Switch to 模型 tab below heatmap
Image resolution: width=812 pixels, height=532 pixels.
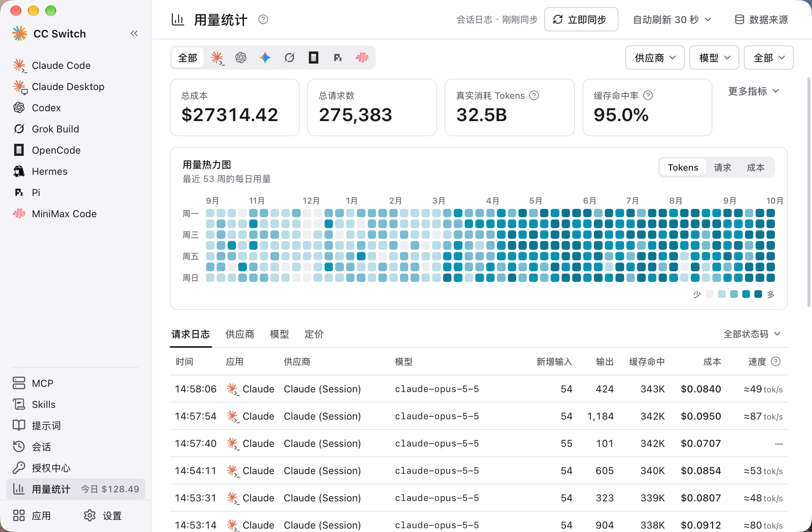280,334
